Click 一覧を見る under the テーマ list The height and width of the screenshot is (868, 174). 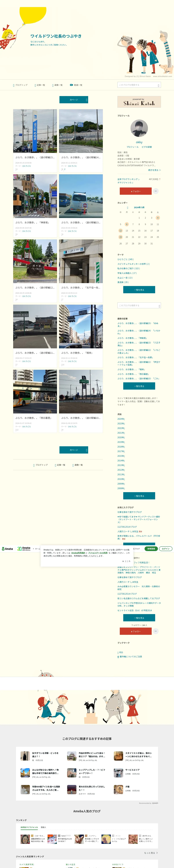[x=139, y=290]
